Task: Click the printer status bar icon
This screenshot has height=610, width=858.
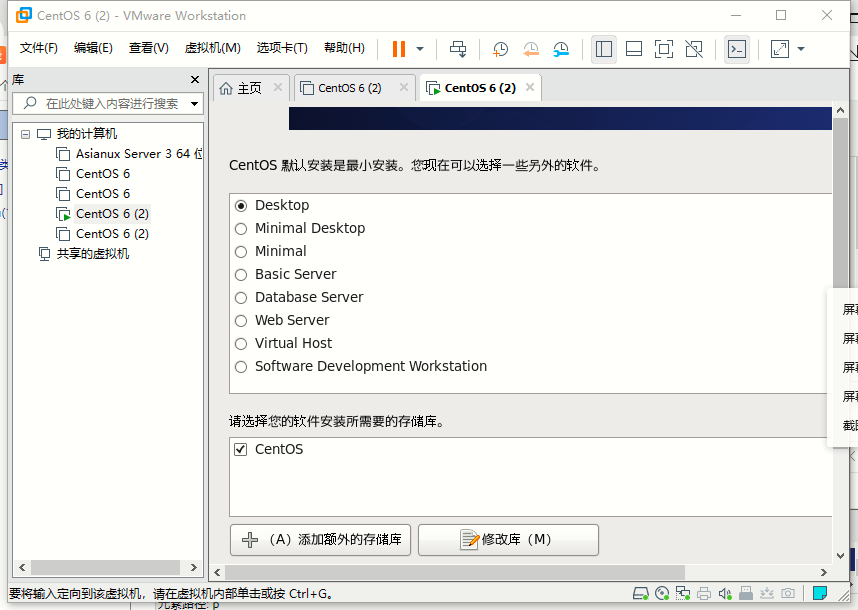Action: pos(704,593)
